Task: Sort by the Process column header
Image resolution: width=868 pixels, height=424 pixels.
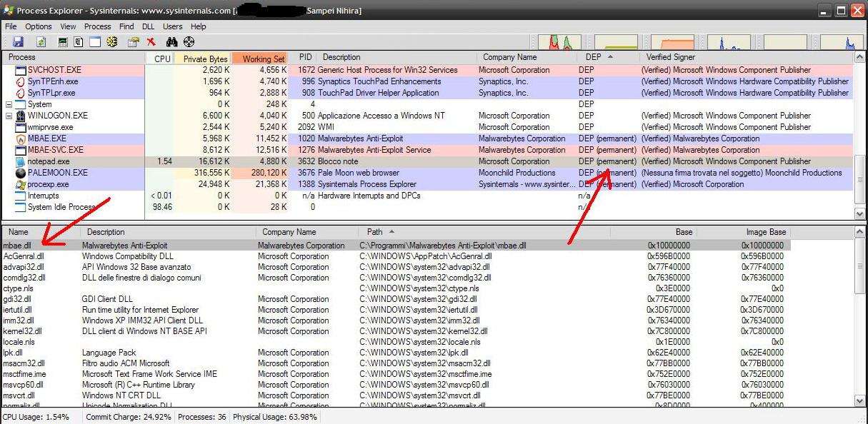Action: point(74,58)
